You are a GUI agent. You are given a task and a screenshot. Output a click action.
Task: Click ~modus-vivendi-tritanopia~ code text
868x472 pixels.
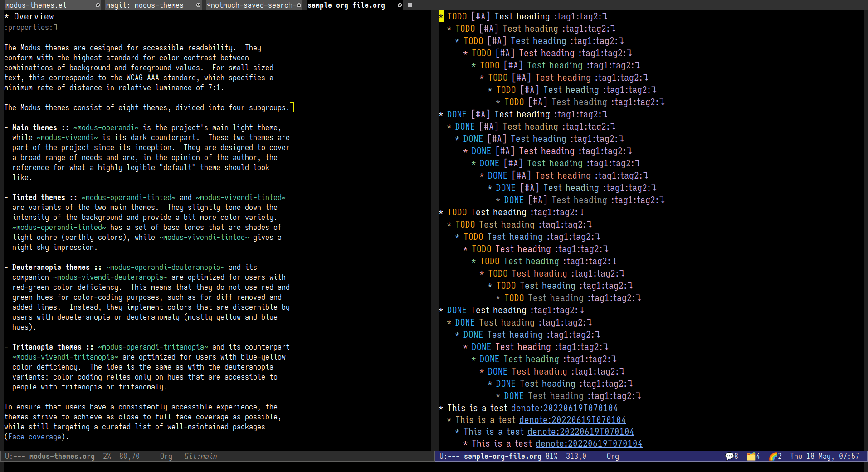65,357
